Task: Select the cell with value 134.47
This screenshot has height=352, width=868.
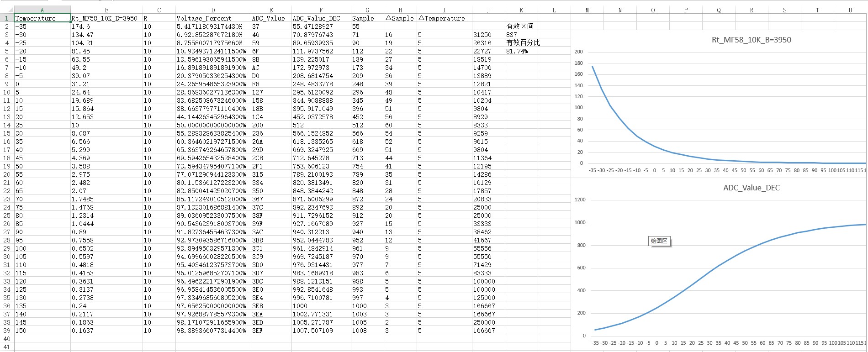Action: click(x=106, y=35)
